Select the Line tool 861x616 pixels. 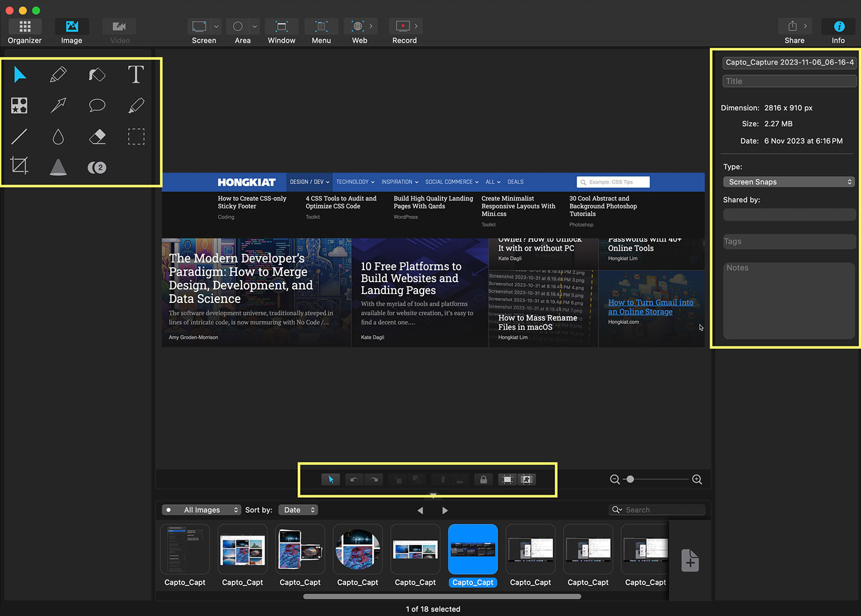(x=20, y=137)
